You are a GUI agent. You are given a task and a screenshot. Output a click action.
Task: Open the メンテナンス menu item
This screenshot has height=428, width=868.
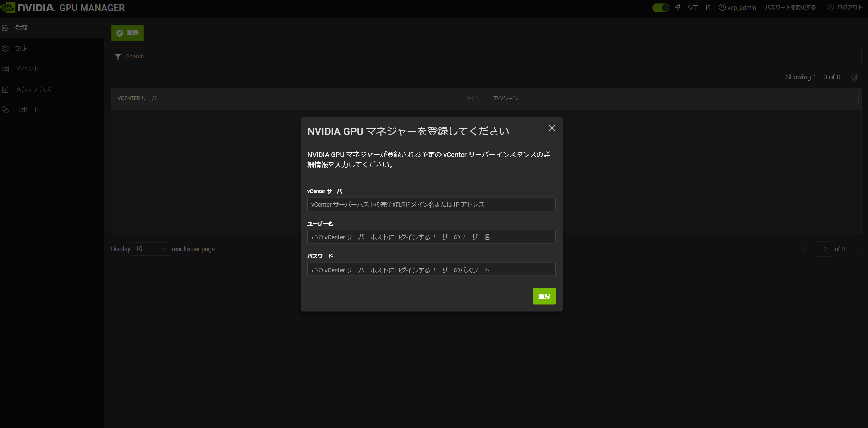(33, 89)
